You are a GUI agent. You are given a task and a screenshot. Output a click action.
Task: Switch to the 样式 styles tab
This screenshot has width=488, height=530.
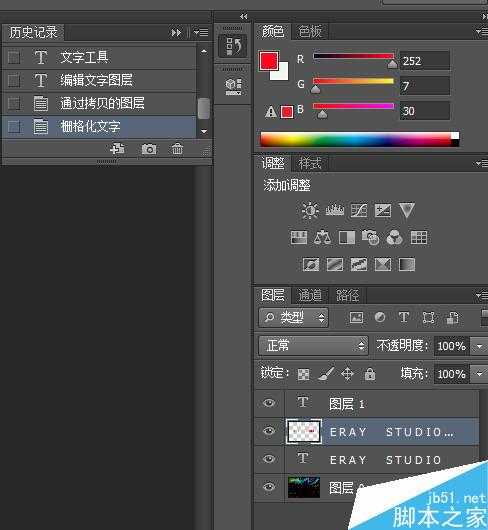point(310,164)
